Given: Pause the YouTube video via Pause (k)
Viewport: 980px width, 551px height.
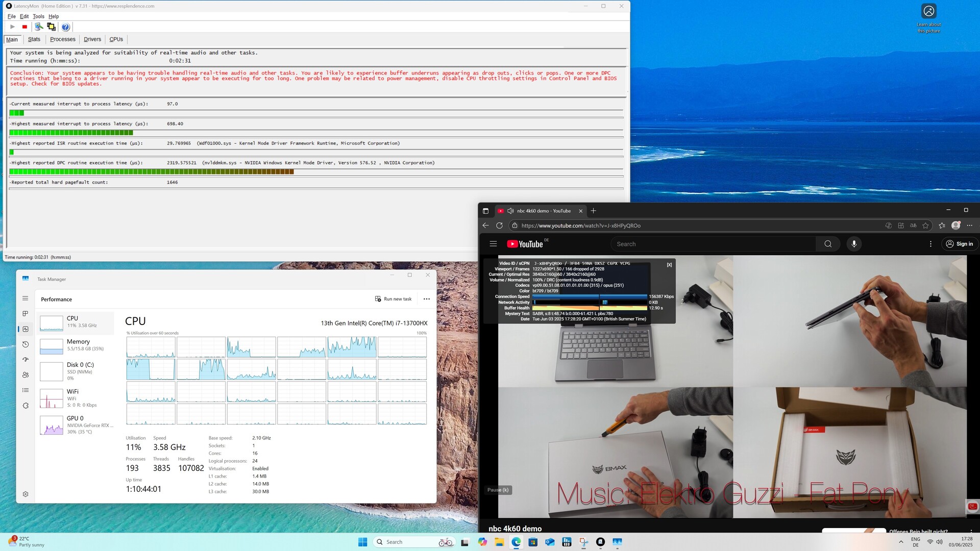Looking at the screenshot, I should coord(498,490).
